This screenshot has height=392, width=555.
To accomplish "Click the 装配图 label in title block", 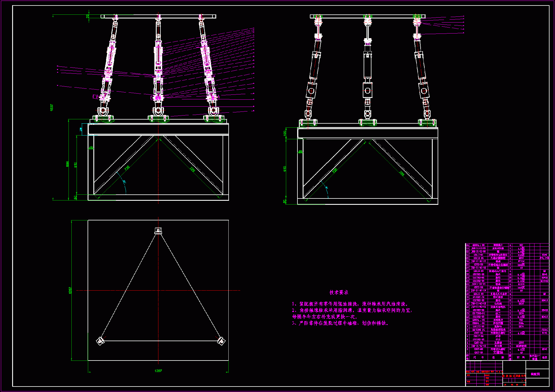I will point(535,374).
